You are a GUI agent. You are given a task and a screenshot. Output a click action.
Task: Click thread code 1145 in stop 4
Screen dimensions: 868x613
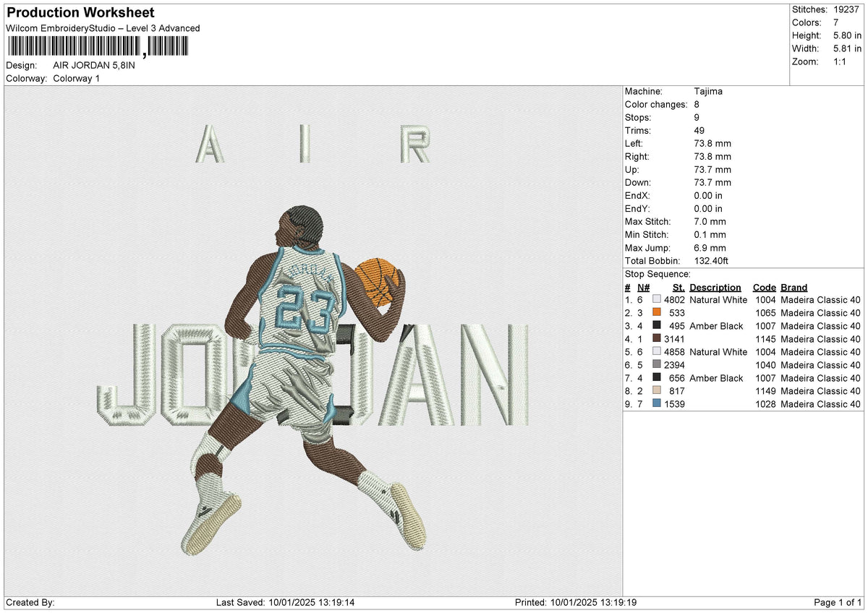click(x=766, y=338)
